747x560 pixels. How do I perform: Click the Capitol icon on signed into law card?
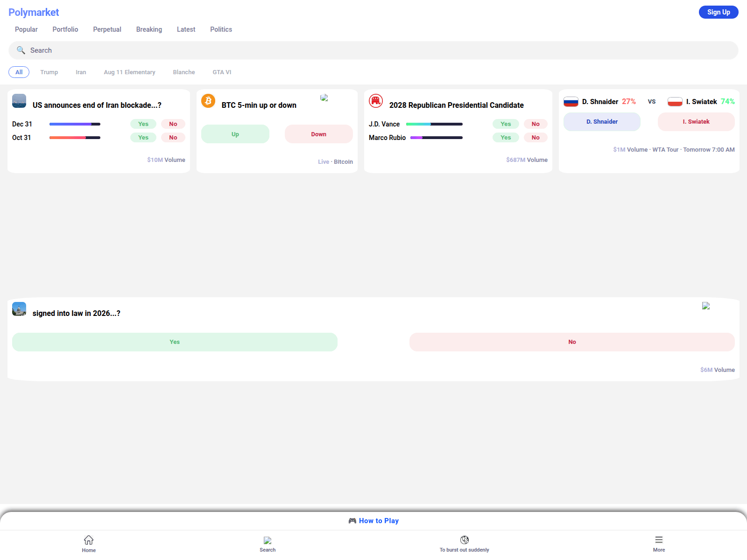pyautogui.click(x=19, y=309)
